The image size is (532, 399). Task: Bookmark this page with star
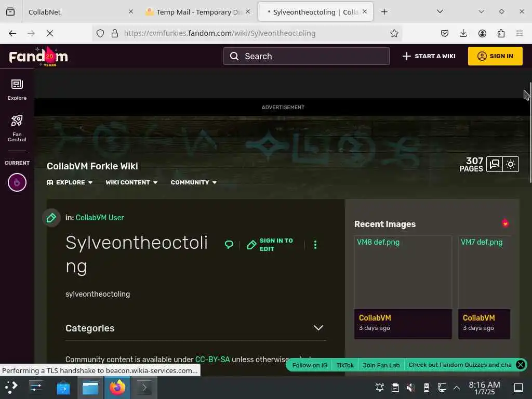394,33
